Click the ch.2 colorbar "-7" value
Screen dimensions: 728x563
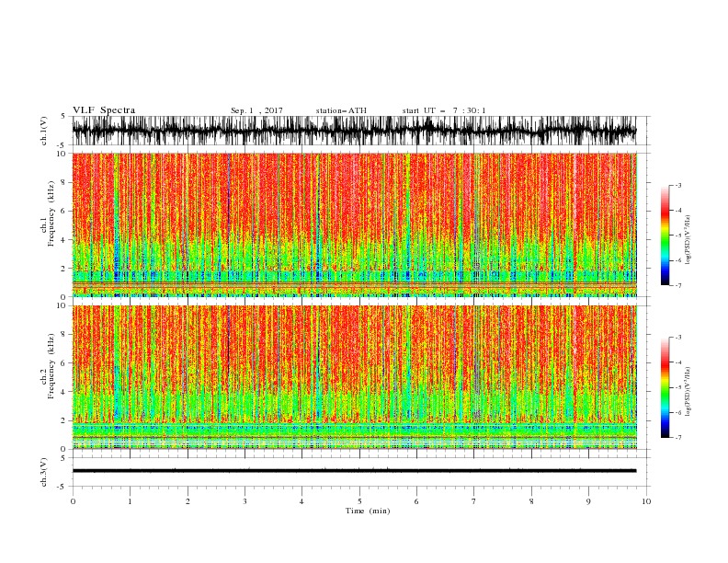tap(678, 438)
